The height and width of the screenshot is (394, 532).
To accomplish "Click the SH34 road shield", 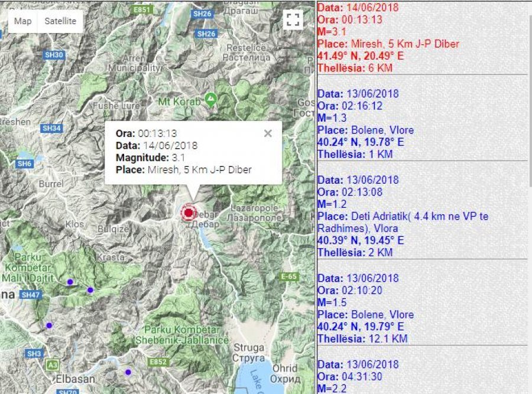I will [x=51, y=128].
